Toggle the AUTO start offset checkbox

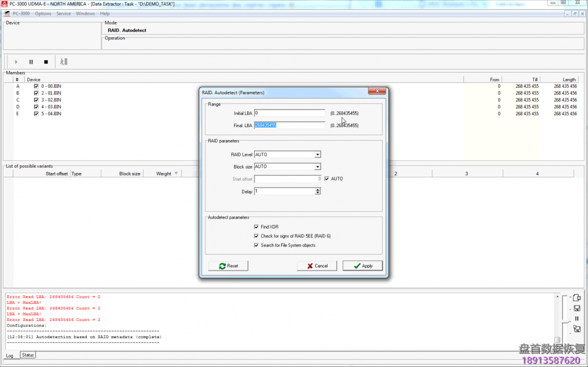[327, 179]
